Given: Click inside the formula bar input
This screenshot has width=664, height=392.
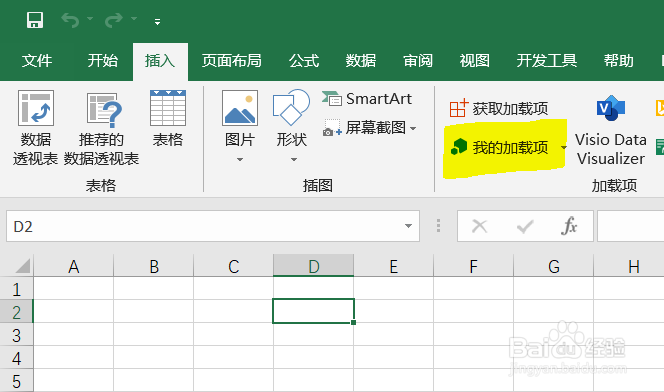Looking at the screenshot, I should click(631, 226).
